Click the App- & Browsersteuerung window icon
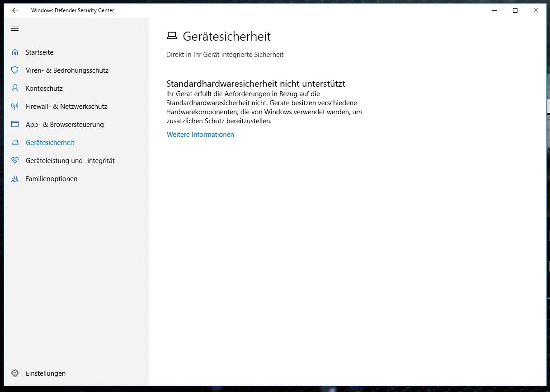 click(15, 125)
